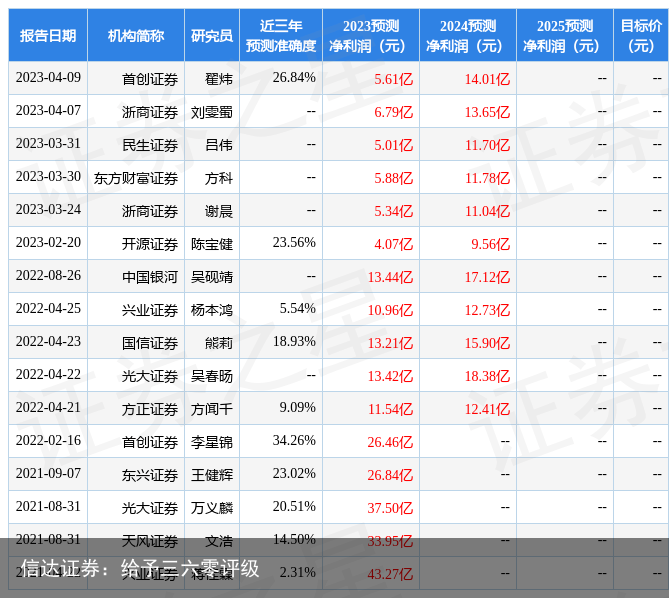669x598 pixels.
Task: Click researcher name 王健辉
Action: pos(212,475)
